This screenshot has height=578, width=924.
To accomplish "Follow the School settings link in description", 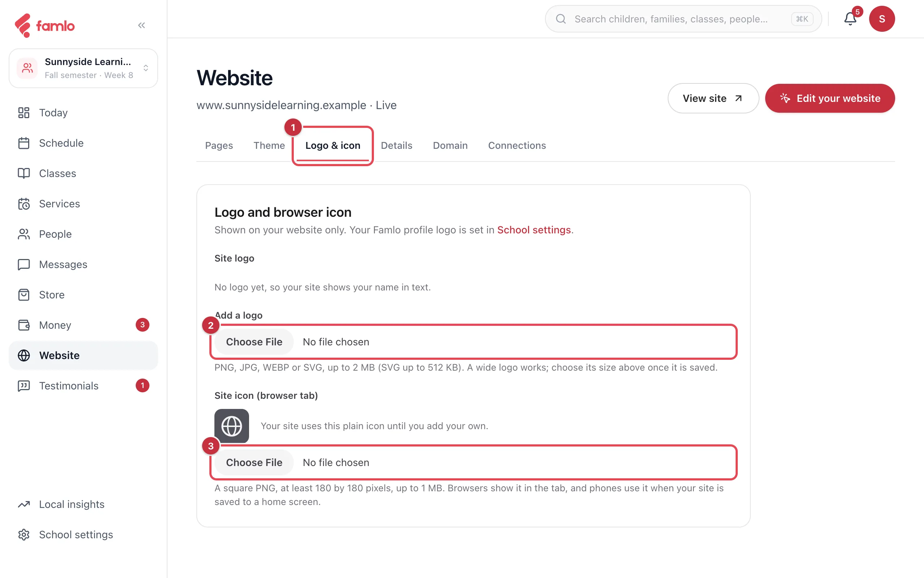I will click(534, 230).
